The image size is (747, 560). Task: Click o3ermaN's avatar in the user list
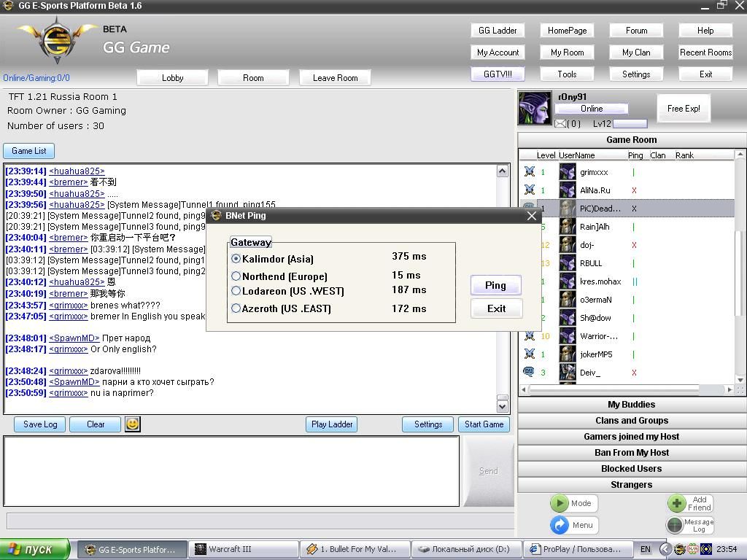(x=568, y=300)
